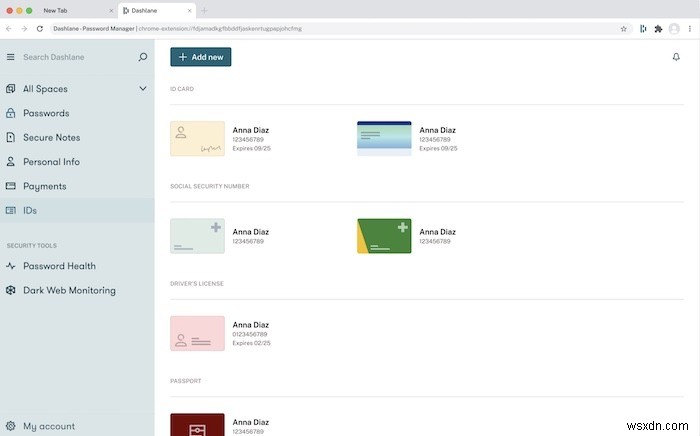Open the hamburger menu in sidebar
Image resolution: width=700 pixels, height=436 pixels.
pyautogui.click(x=11, y=57)
